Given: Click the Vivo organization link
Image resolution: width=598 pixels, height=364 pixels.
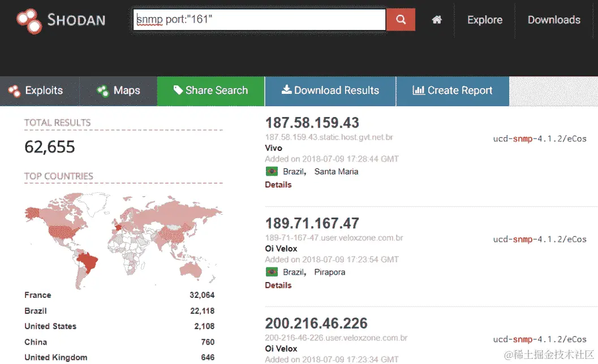Looking at the screenshot, I should coord(273,148).
